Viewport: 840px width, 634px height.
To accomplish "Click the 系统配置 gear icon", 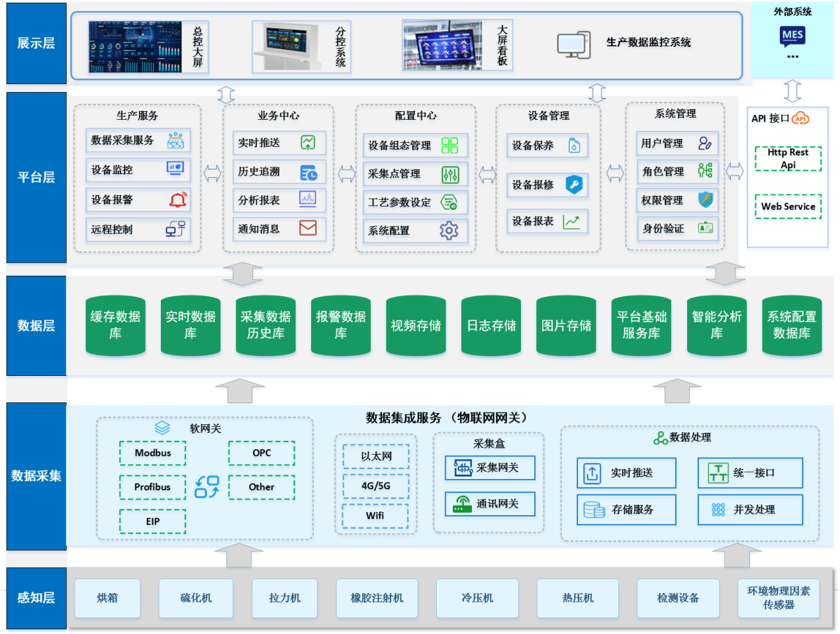I will (x=449, y=230).
